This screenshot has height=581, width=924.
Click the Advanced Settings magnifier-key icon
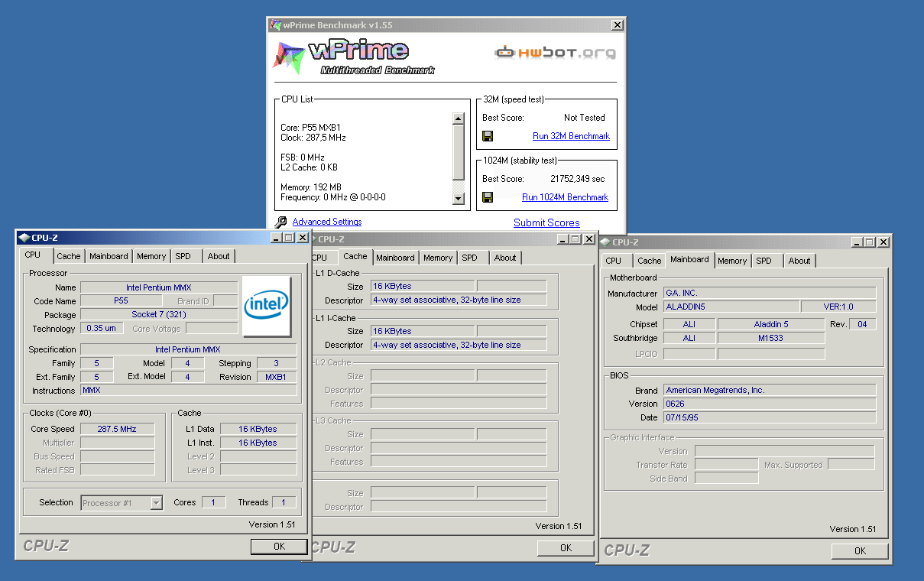281,222
